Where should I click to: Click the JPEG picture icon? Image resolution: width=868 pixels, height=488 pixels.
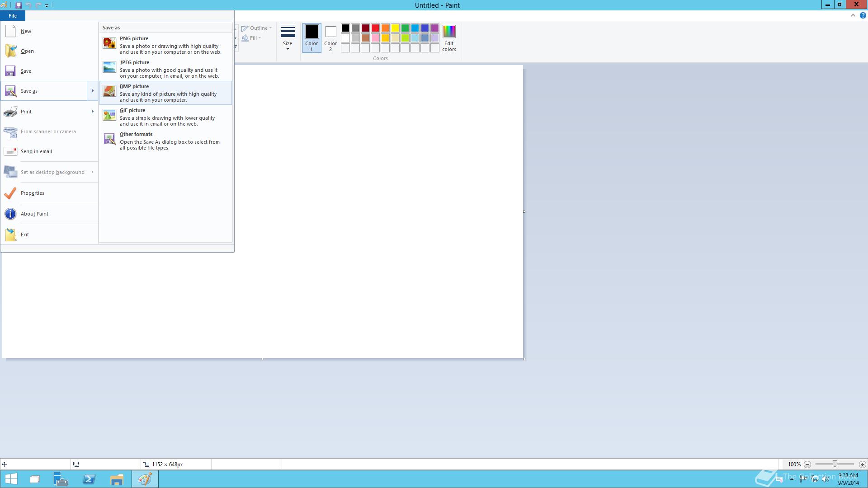[109, 67]
